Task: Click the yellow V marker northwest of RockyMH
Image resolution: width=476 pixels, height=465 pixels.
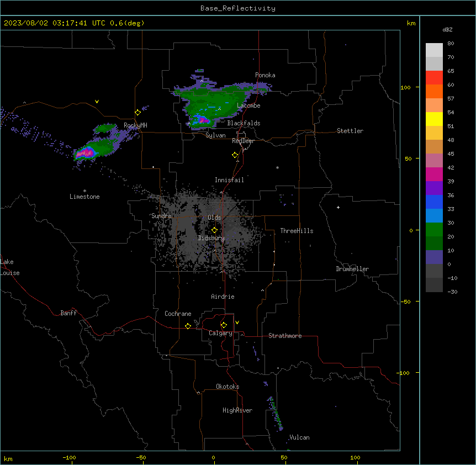Action: (x=97, y=102)
